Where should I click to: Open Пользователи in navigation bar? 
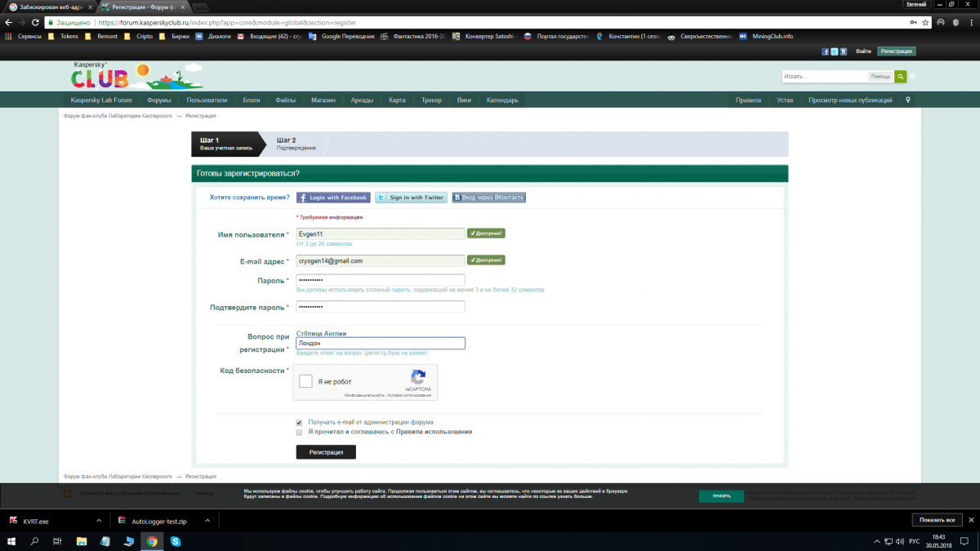click(x=207, y=100)
